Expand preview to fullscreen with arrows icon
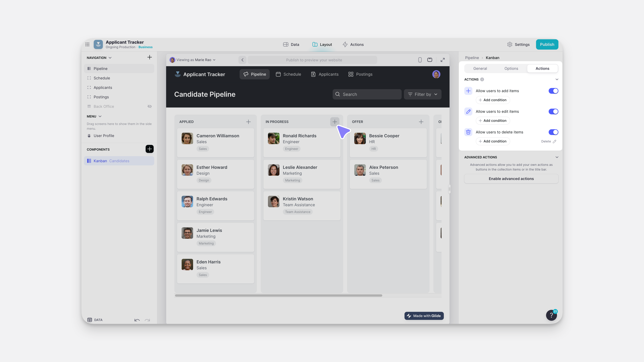 442,60
